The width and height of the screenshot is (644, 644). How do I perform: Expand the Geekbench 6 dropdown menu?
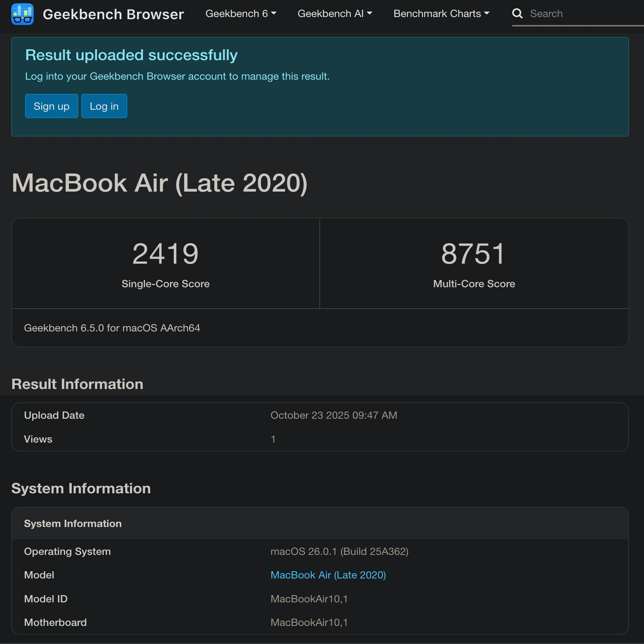coord(241,13)
